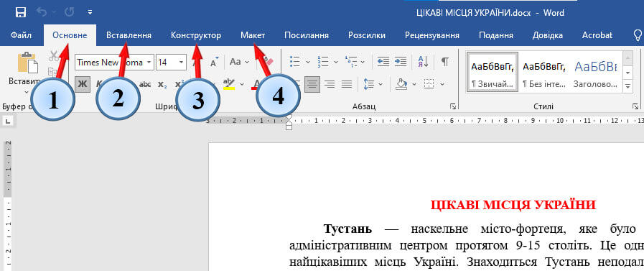Apply paragraph shading paint bucket
Image resolution: width=644 pixels, height=271 pixels.
click(x=401, y=84)
